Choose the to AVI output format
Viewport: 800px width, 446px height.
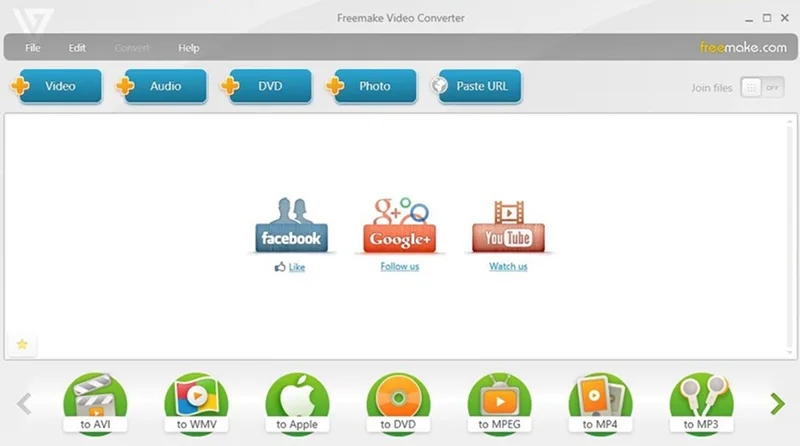[95, 404]
